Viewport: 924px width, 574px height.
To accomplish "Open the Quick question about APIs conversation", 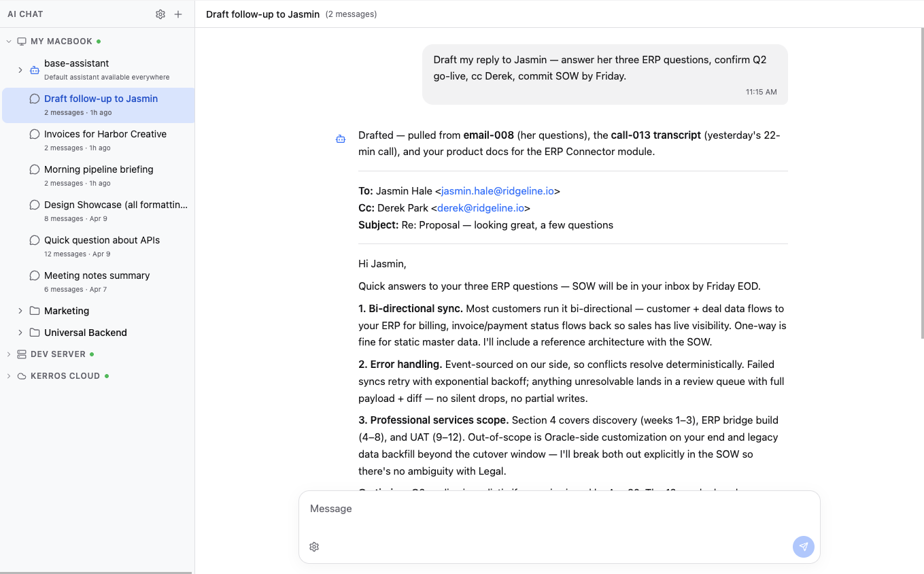I will 102,240.
